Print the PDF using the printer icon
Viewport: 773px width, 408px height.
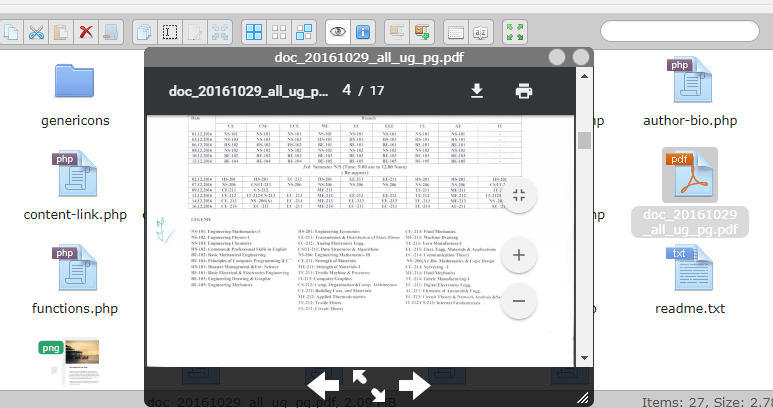[524, 91]
